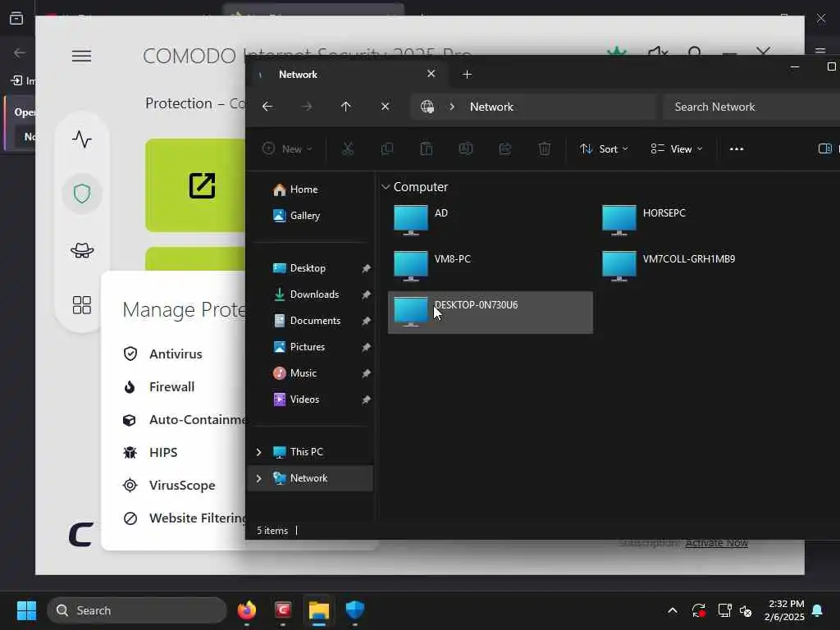Open the Sort dropdown
The image size is (840, 630).
click(604, 149)
